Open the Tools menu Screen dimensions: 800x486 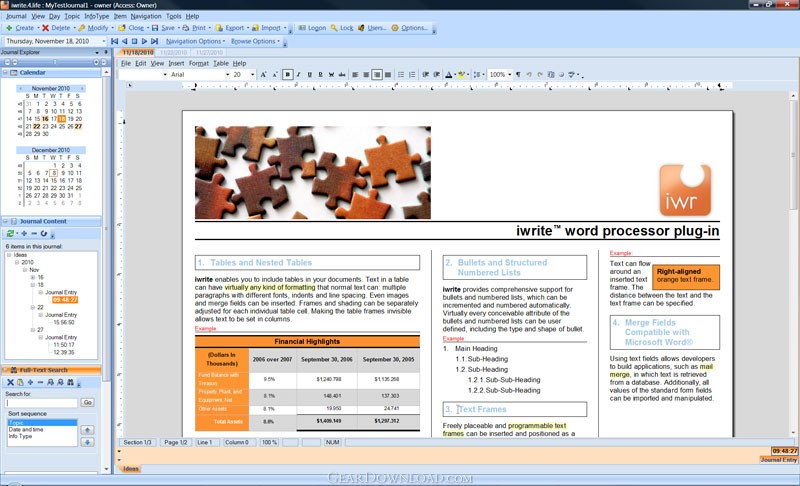(173, 16)
